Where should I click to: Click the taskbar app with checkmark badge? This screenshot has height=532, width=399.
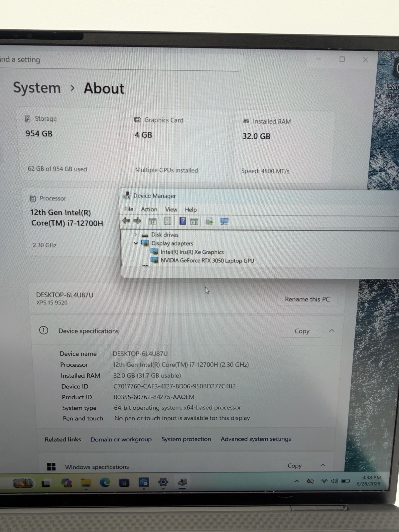point(144,482)
